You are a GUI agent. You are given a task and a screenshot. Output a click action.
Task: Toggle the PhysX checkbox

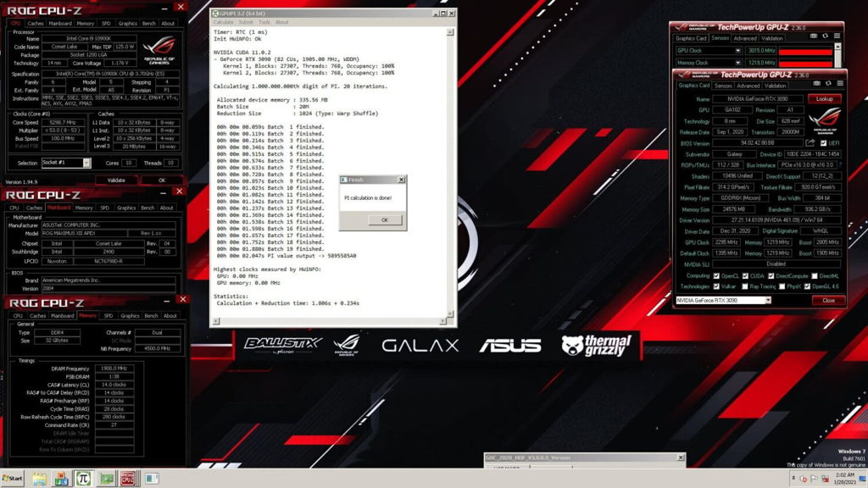pyautogui.click(x=782, y=286)
